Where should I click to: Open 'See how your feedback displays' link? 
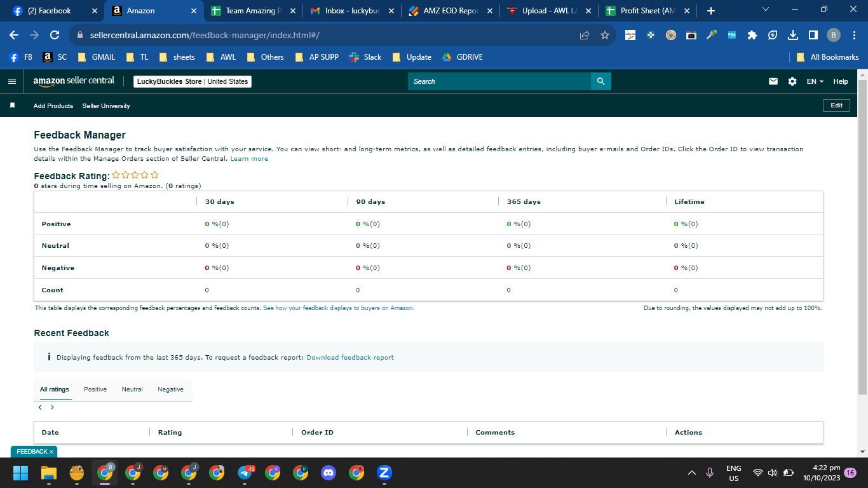pos(338,308)
